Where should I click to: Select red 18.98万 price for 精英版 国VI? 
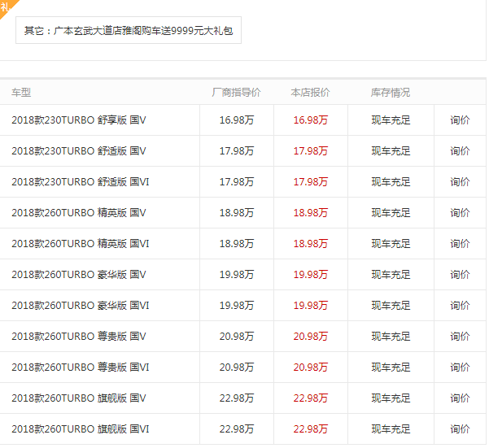coord(311,244)
